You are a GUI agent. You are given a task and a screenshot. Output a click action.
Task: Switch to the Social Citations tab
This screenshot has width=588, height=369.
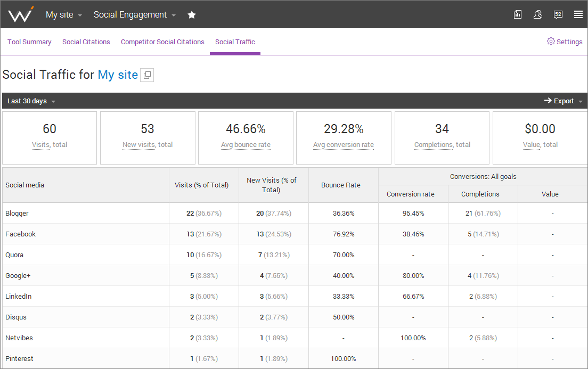[x=86, y=42]
